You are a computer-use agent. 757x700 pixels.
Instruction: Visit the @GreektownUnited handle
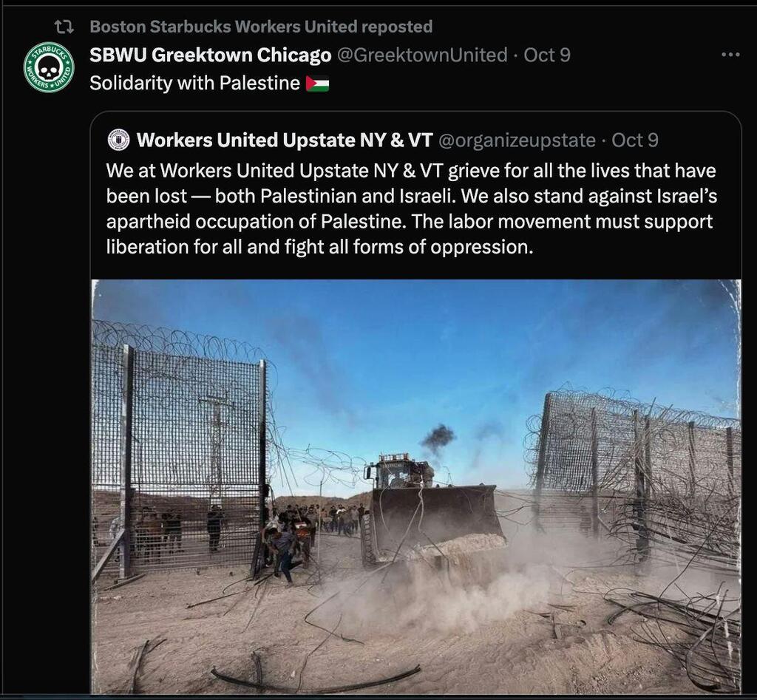pyautogui.click(x=422, y=55)
